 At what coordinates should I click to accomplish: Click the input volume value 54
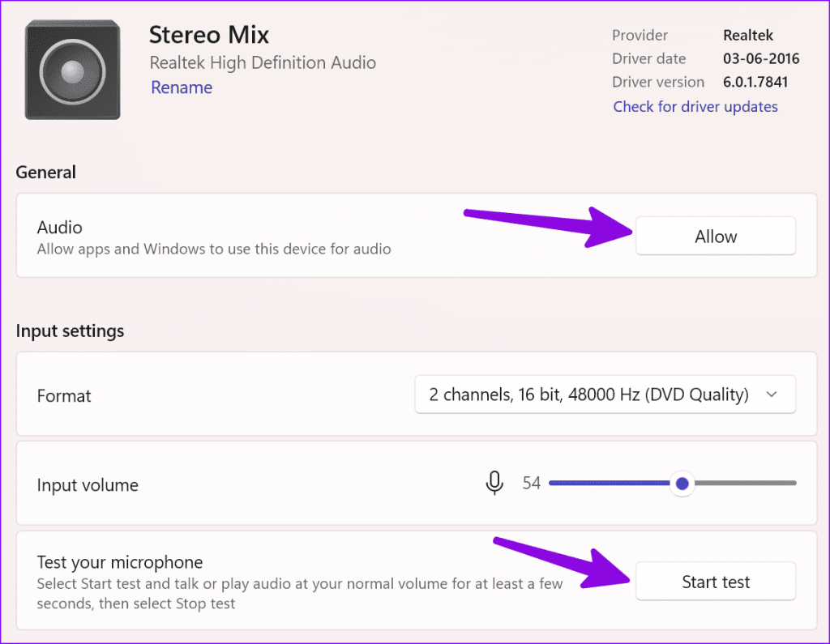click(531, 484)
